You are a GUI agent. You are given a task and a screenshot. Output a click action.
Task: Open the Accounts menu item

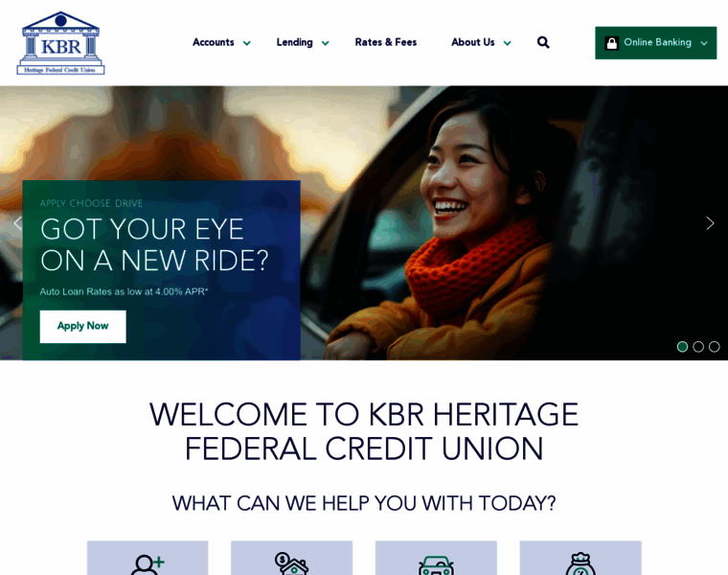tap(214, 42)
